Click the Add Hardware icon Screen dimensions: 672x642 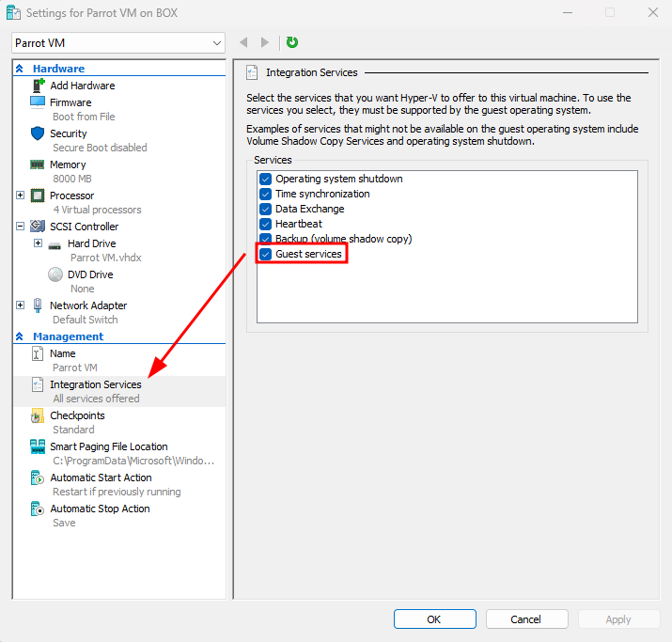[39, 86]
